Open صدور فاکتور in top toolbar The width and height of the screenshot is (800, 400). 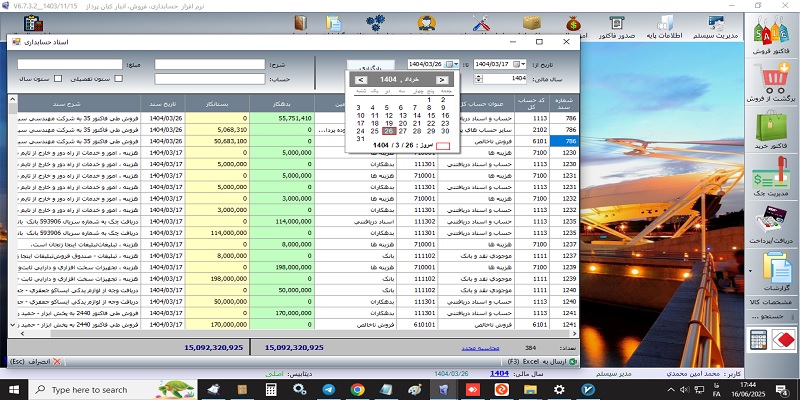(616, 27)
